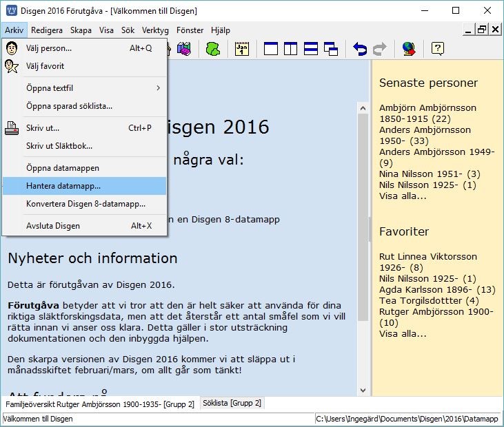Open the calendar Jan 1 icon
This screenshot has width=504, height=427.
tap(242, 49)
